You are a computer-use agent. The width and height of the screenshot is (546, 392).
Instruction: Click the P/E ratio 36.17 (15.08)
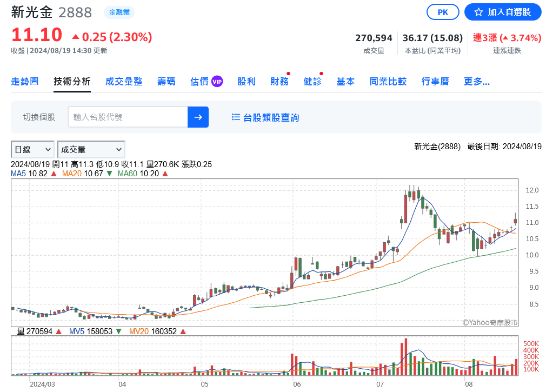click(432, 38)
